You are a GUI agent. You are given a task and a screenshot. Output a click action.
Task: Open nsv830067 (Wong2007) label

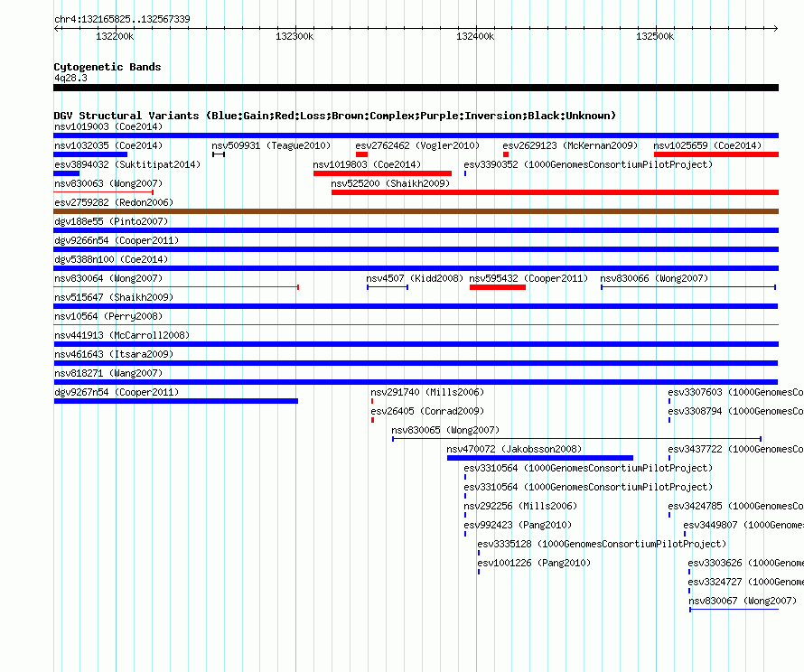(x=742, y=601)
